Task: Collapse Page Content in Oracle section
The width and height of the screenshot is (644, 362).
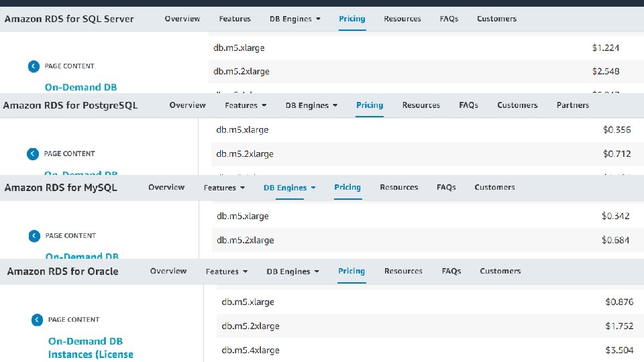Action: point(38,320)
